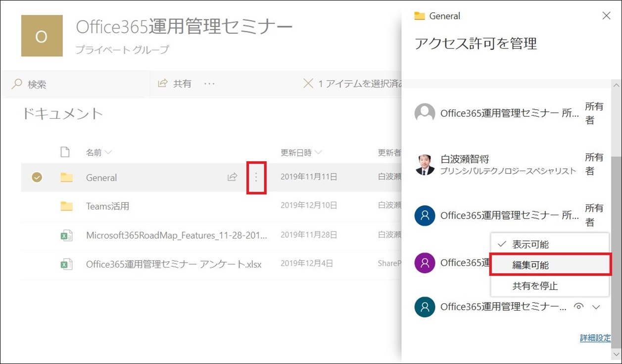This screenshot has width=622, height=364.
Task: Open Office365運用管理セミナー アンケート.xlsx file name
Action: 174,264
